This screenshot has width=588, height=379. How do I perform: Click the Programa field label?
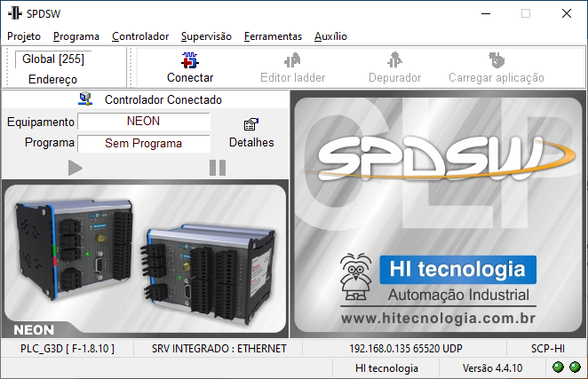pyautogui.click(x=50, y=142)
